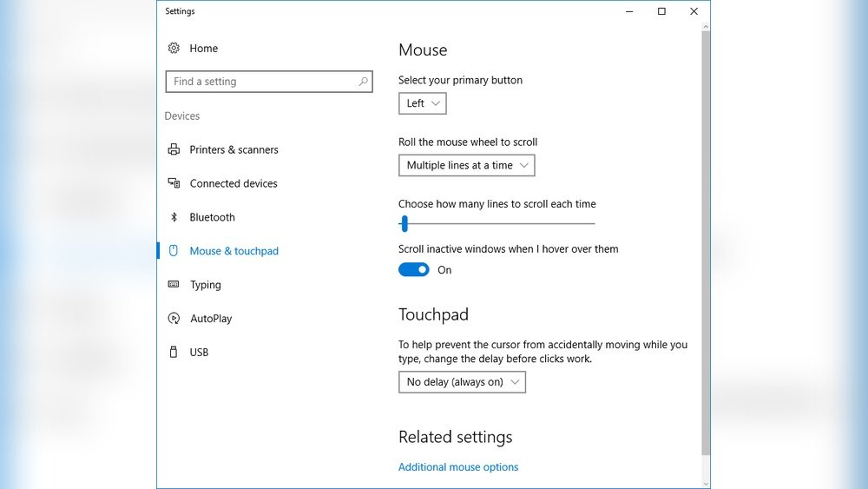868x489 pixels.
Task: Click the search magnifier icon
Action: (x=364, y=82)
